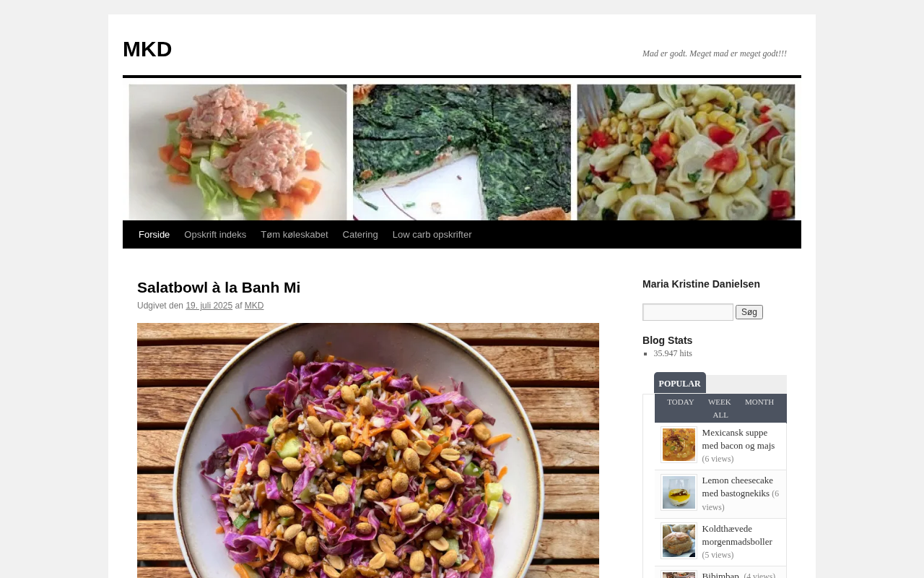Open the salad bowl post image
This screenshot has height=578, width=924.
[368, 450]
